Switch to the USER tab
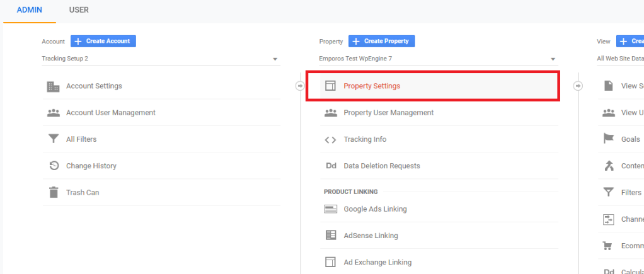The width and height of the screenshot is (644, 274). tap(79, 10)
